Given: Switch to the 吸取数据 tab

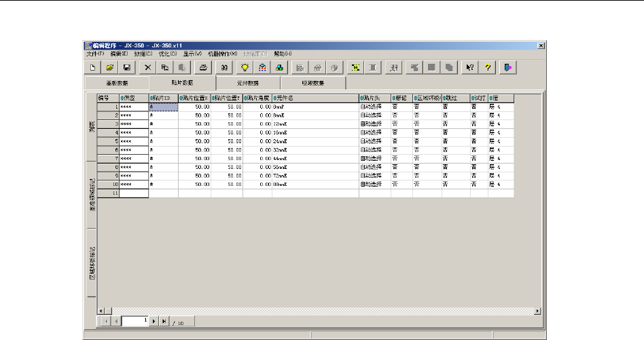Looking at the screenshot, I should pyautogui.click(x=312, y=83).
